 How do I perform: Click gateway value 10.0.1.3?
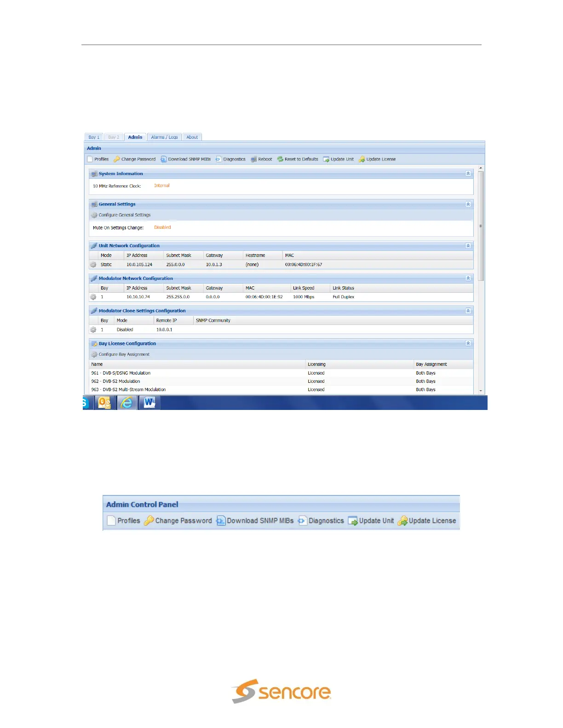click(214, 265)
